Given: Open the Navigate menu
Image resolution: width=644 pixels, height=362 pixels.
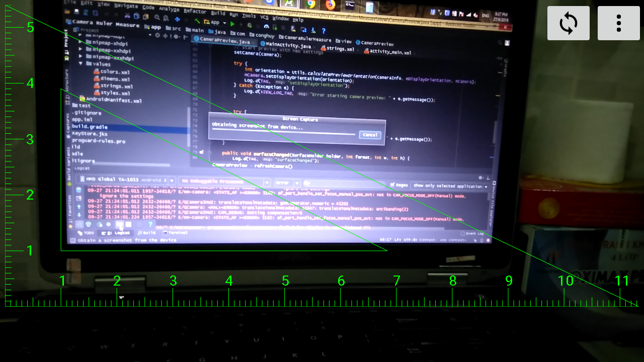Looking at the screenshot, I should (126, 6).
